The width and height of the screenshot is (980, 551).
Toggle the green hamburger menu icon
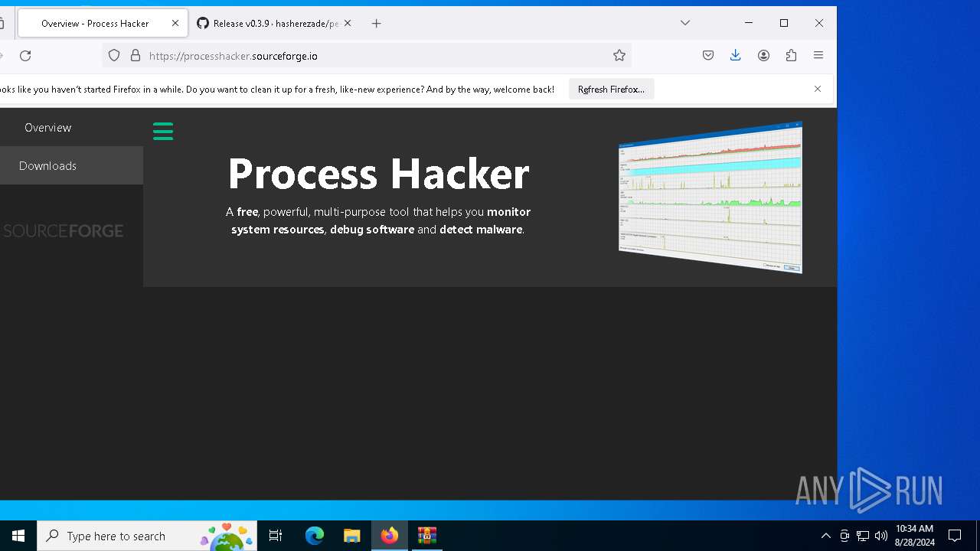click(163, 131)
